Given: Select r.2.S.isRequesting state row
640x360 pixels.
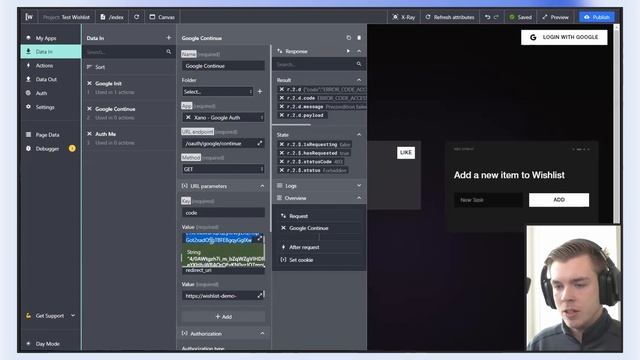Looking at the screenshot, I should click(315, 144).
